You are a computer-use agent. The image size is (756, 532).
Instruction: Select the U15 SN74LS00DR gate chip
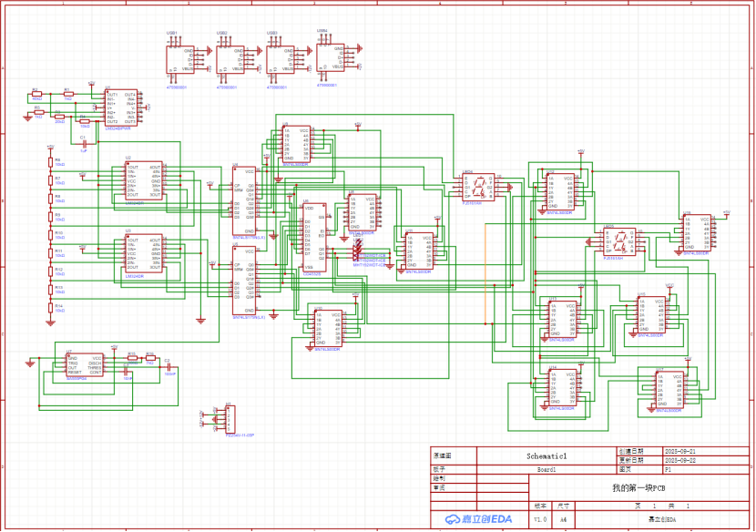651,315
